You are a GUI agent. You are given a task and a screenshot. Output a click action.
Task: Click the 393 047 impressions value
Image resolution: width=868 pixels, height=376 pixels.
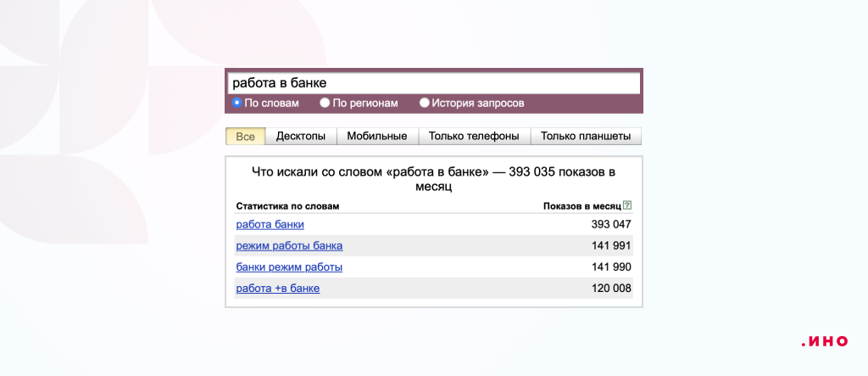coord(611,224)
